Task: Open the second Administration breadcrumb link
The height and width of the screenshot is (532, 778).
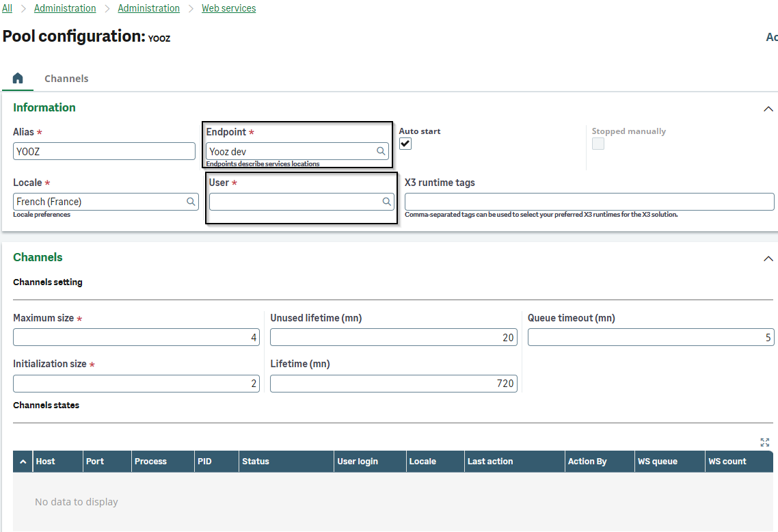Action: pyautogui.click(x=149, y=8)
